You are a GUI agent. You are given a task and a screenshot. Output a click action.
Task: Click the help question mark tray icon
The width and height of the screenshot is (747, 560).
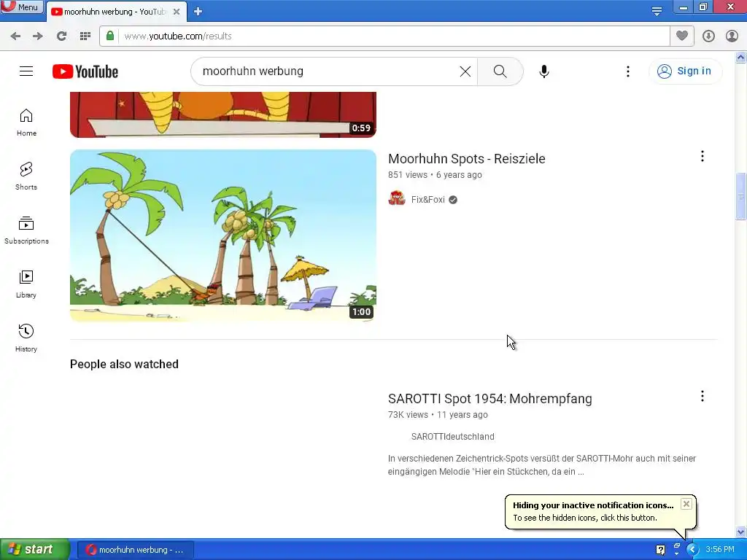(x=660, y=550)
